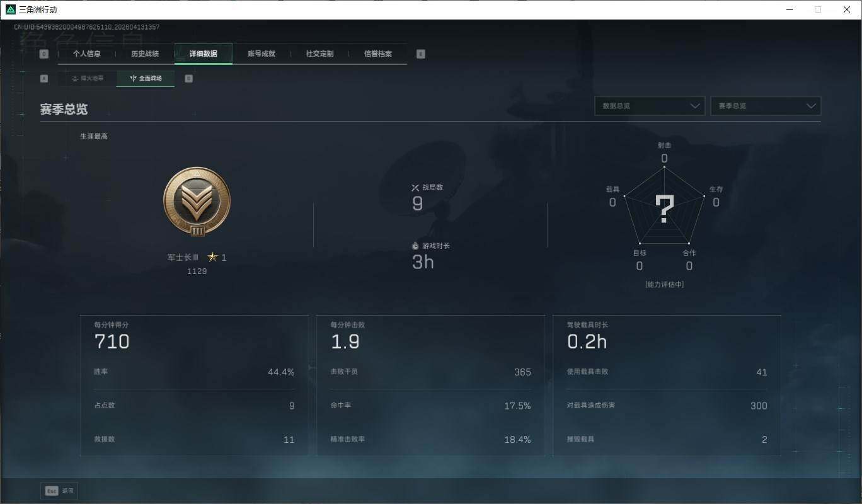This screenshot has width=862, height=504.
Task: Click the 目标 radar axis label
Action: click(640, 253)
